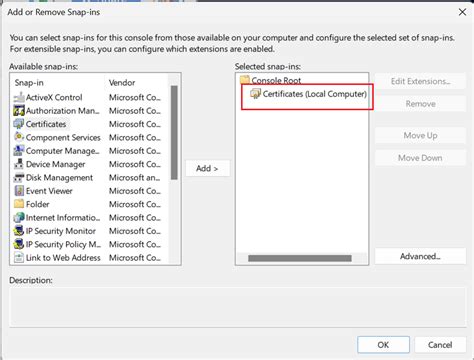Select Device Manager snap-in name
The image size is (474, 360).
(55, 164)
